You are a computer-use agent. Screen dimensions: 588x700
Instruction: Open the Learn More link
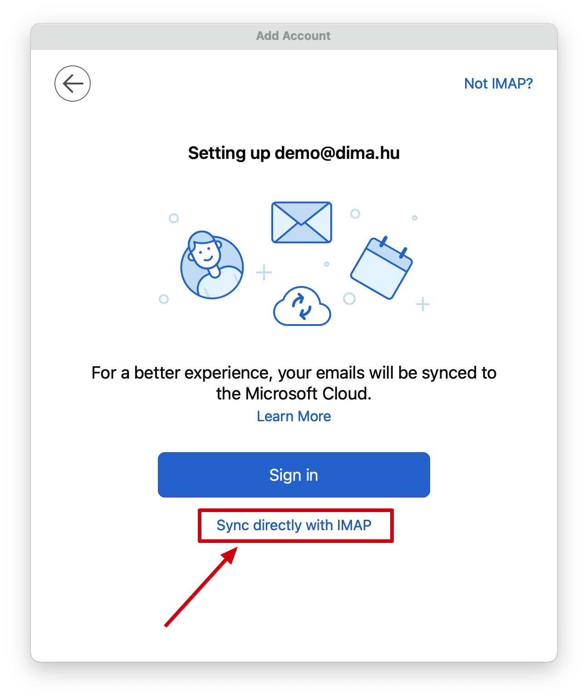294,416
